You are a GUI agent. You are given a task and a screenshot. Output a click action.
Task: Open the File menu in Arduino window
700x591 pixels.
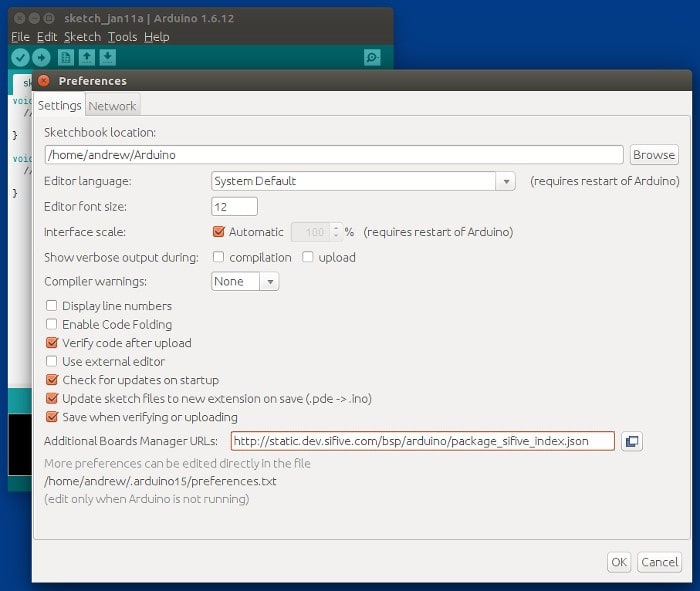pyautogui.click(x=21, y=37)
